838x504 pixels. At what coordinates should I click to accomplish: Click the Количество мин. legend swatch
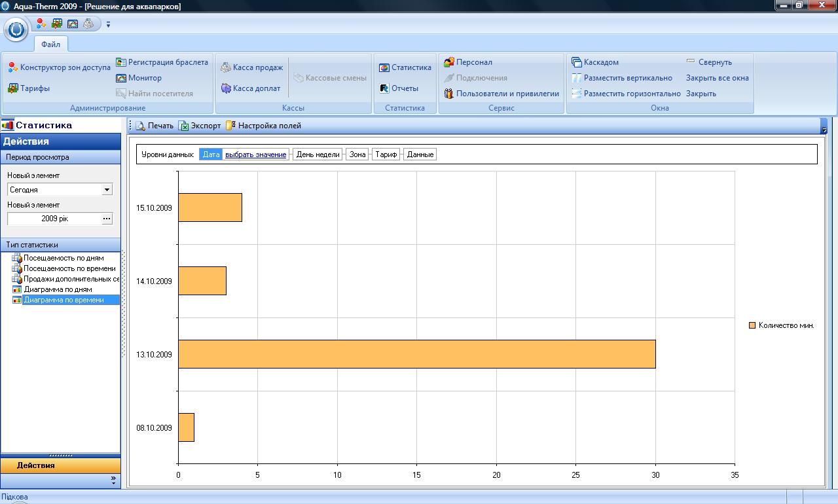tap(752, 325)
